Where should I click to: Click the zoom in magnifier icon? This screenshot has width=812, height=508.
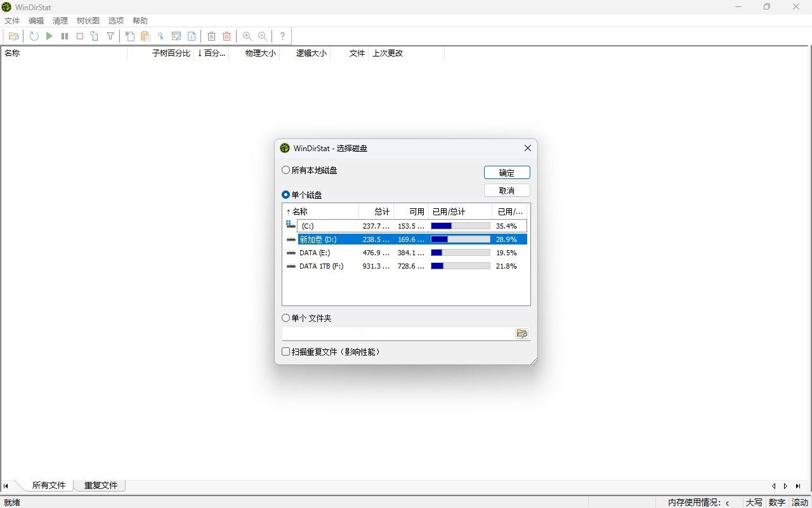pos(247,36)
